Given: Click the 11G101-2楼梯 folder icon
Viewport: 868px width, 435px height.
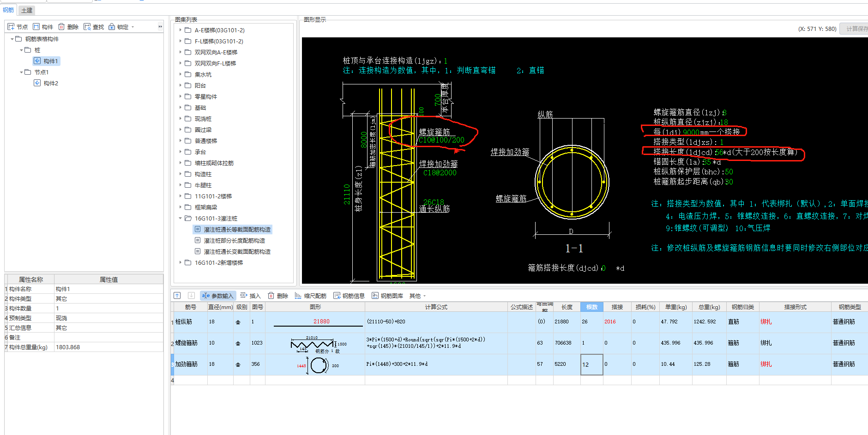Looking at the screenshot, I should pos(188,196).
